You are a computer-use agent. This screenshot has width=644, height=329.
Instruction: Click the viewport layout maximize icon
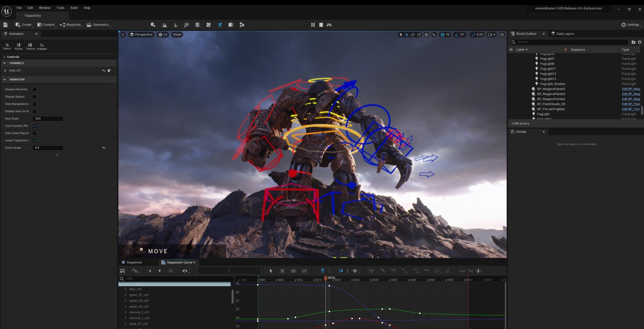tap(502, 35)
